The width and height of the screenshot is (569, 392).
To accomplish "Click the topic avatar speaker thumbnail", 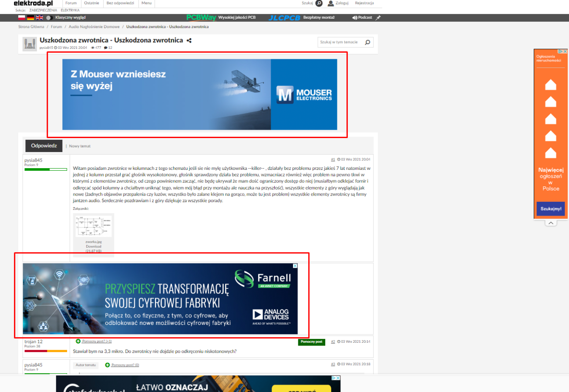I will 30,44.
